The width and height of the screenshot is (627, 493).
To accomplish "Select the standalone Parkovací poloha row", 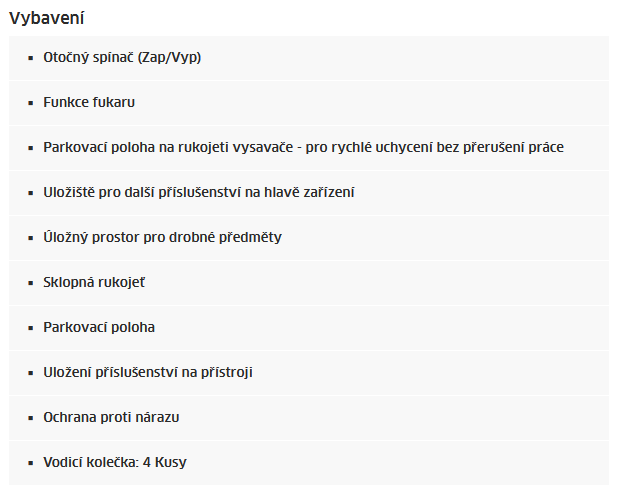I will tap(309, 328).
